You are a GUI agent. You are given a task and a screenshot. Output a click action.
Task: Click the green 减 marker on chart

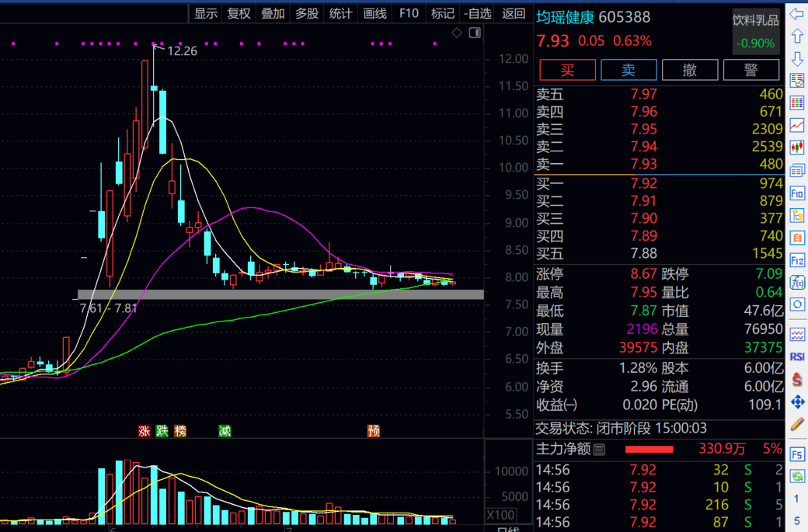pyautogui.click(x=225, y=431)
